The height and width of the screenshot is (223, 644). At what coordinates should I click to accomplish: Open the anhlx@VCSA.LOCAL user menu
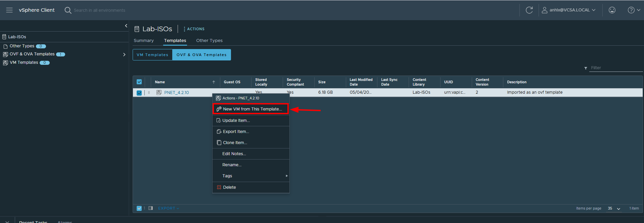(569, 10)
